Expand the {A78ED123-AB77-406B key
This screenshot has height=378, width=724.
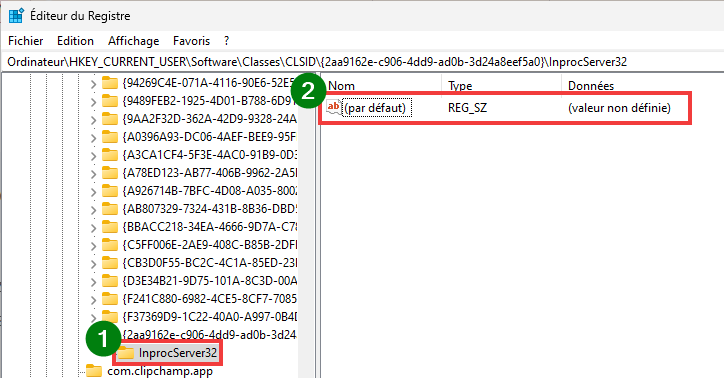coord(93,174)
